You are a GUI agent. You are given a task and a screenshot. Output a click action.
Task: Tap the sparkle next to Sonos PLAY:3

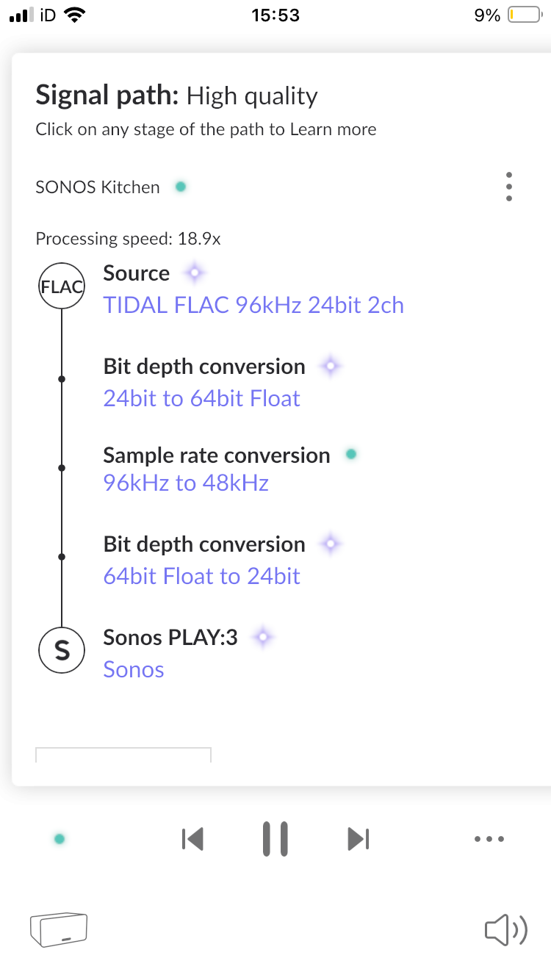coord(263,638)
